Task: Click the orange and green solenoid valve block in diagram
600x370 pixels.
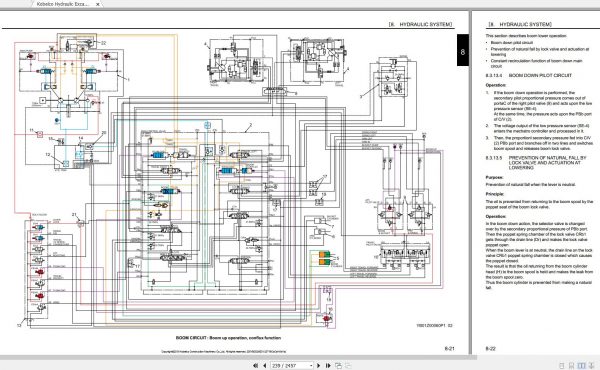Action: 324,258
